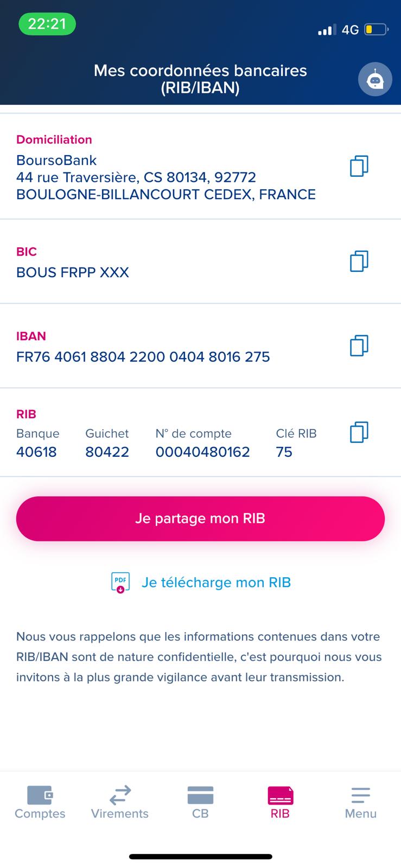This screenshot has height=868, width=401.
Task: Tap the Virements transfer arrows icon
Action: [120, 795]
